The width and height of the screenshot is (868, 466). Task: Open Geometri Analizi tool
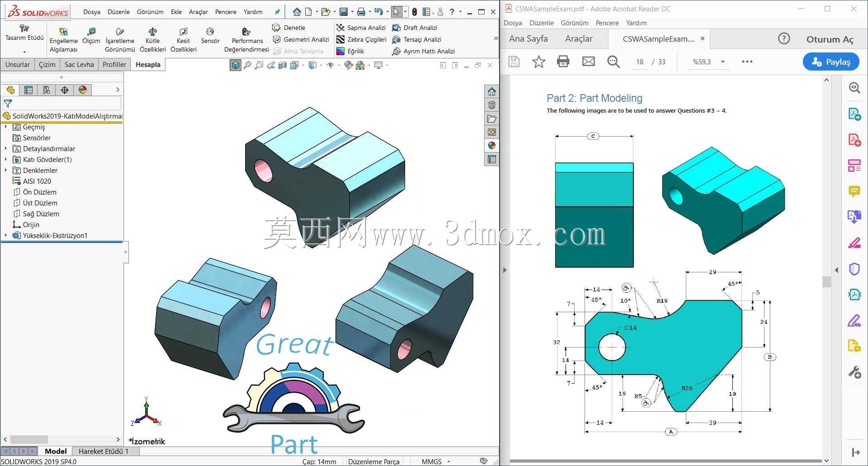[301, 39]
